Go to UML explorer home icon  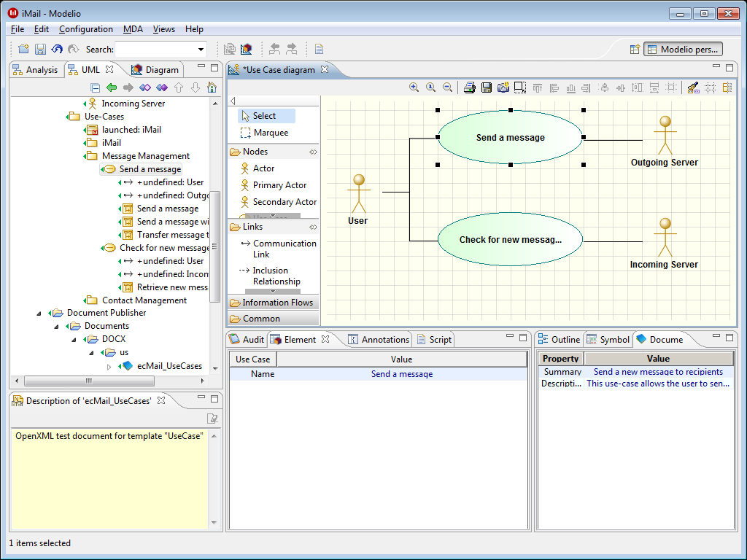pyautogui.click(x=212, y=87)
